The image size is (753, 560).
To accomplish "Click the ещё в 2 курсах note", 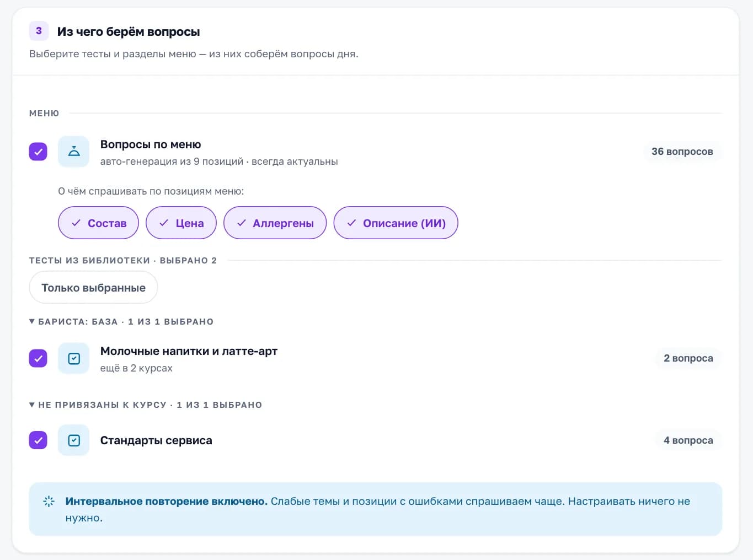I will pos(136,368).
